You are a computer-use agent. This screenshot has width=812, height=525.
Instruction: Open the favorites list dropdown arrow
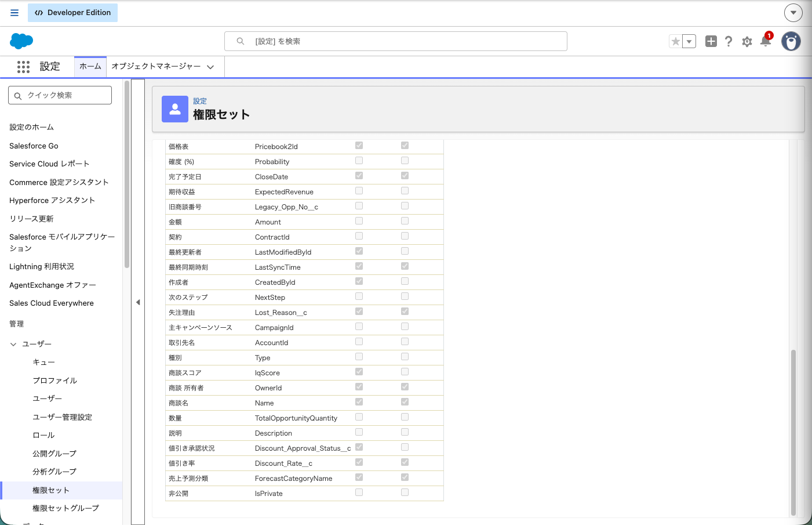tap(689, 41)
